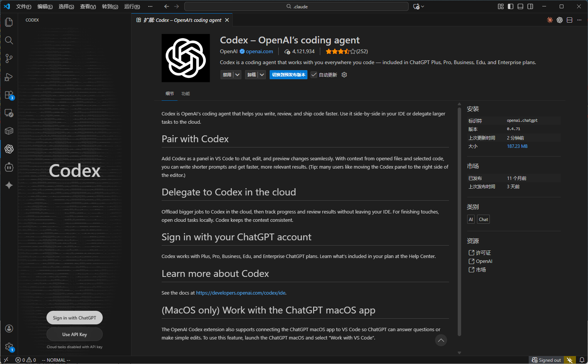This screenshot has height=364, width=588.
Task: Open the editor's More Actions ellipsis
Action: point(579,20)
